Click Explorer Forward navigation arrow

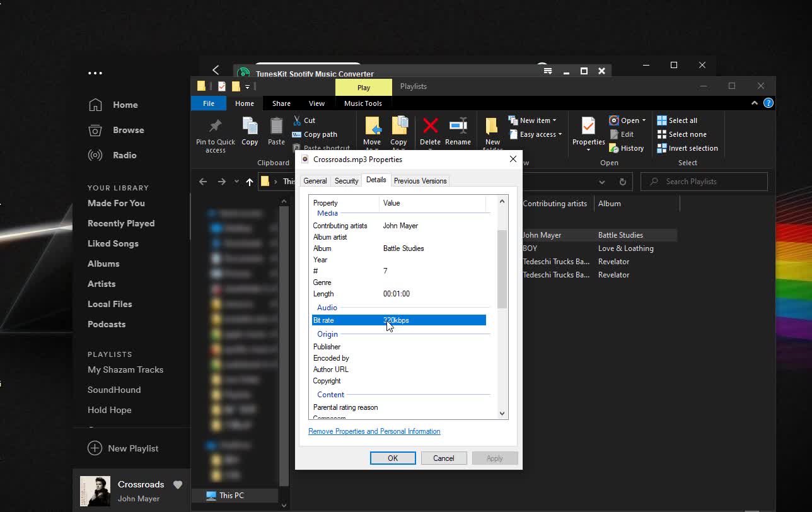[x=221, y=182]
